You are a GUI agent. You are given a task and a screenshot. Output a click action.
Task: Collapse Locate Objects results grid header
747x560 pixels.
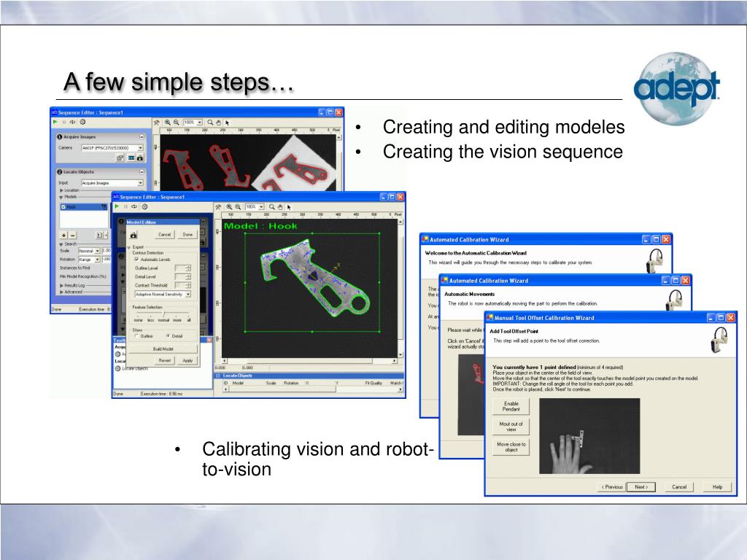click(x=218, y=376)
